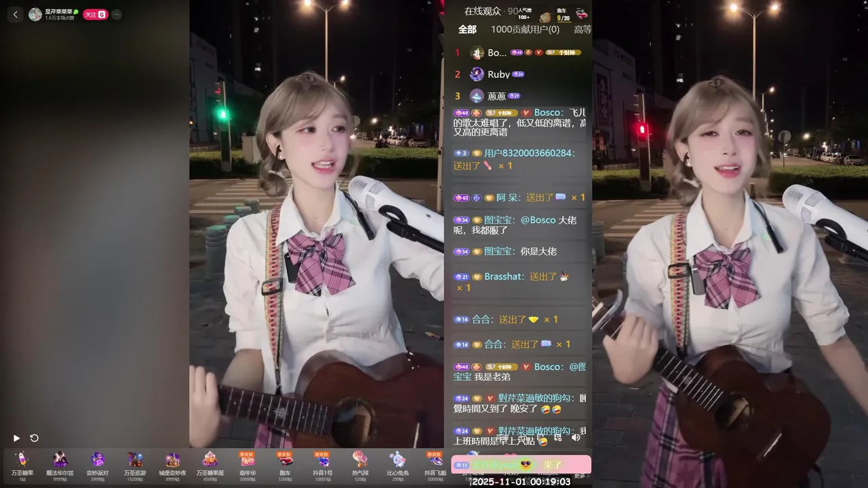The width and height of the screenshot is (868, 488).
Task: Click Bosco's comment about 飞儿的歌太难唱了
Action: pos(520,123)
